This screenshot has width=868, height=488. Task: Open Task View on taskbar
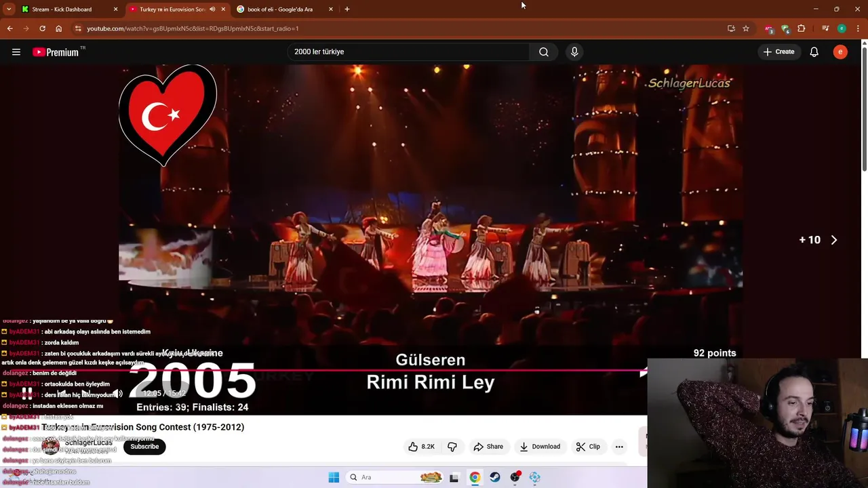point(454,477)
